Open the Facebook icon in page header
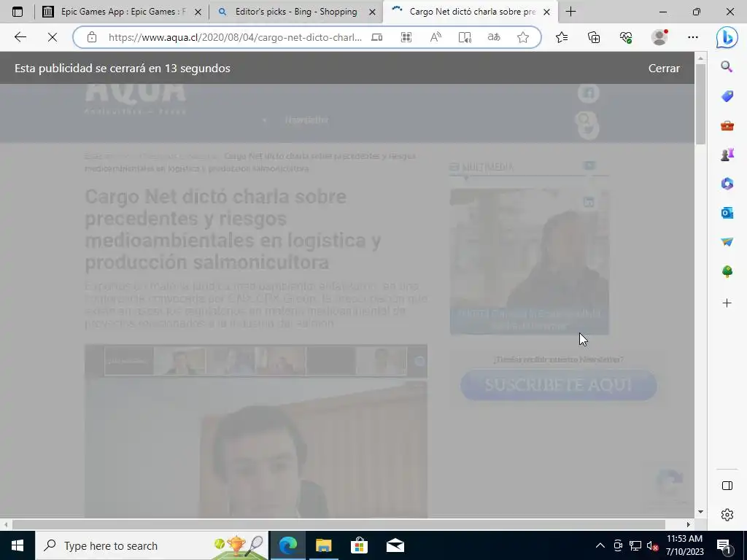The width and height of the screenshot is (747, 560). [589, 93]
